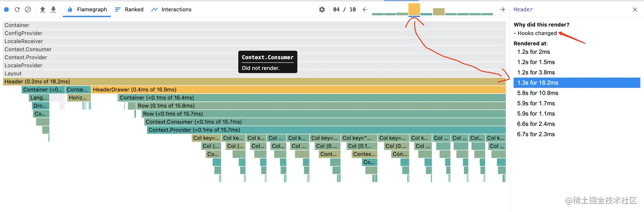Select Context.Provider (<0.1ms of 15.7ms) bar

(x=326, y=130)
